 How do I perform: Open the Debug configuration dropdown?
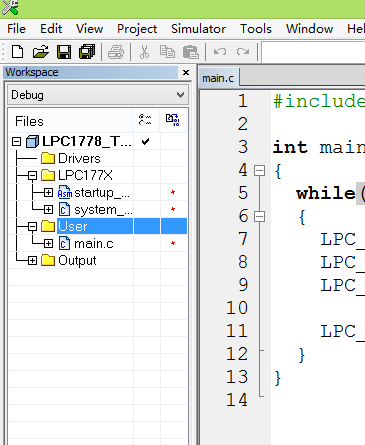click(x=180, y=95)
